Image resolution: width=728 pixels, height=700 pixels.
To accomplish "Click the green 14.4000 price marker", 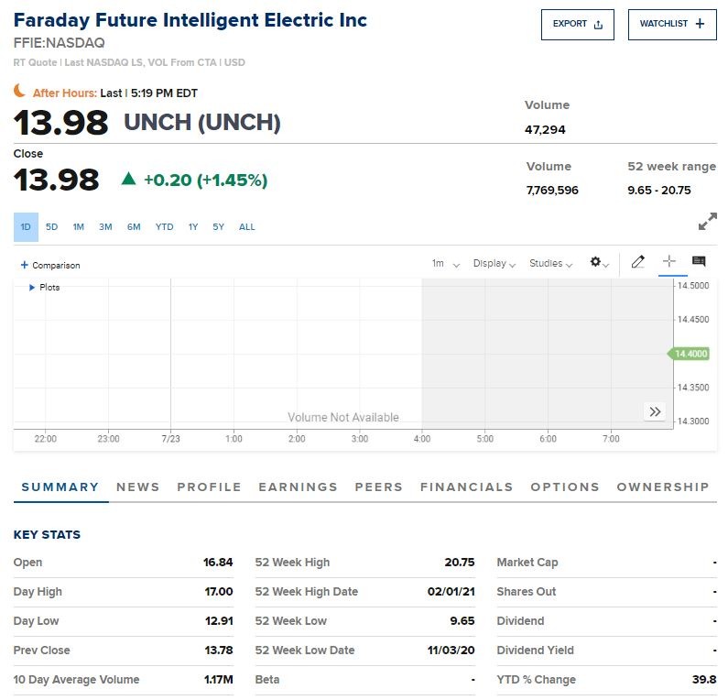I will click(690, 354).
